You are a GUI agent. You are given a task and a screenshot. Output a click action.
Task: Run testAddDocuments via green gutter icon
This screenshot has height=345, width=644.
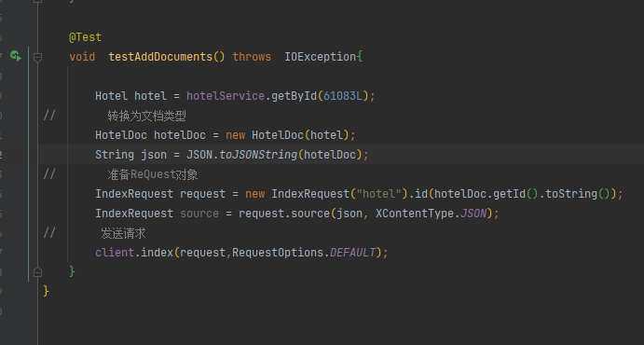(x=15, y=55)
